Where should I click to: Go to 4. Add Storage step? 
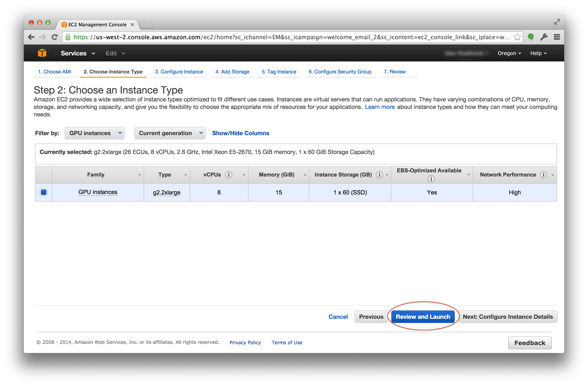232,72
